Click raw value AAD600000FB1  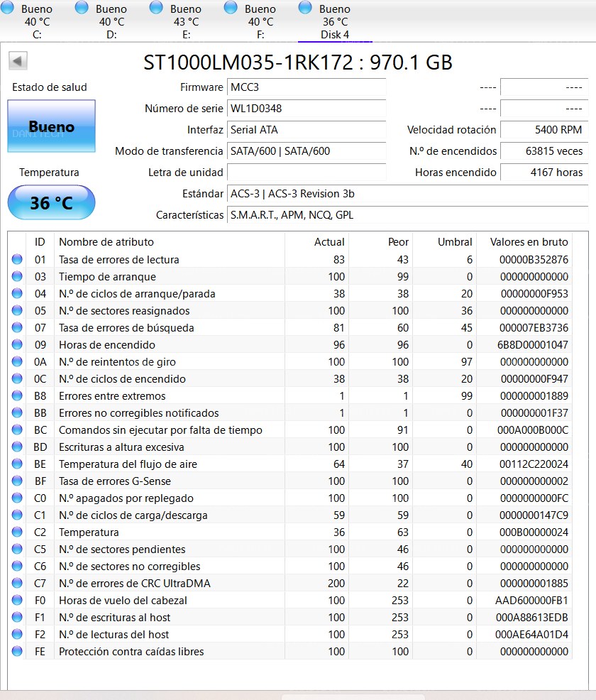531,600
